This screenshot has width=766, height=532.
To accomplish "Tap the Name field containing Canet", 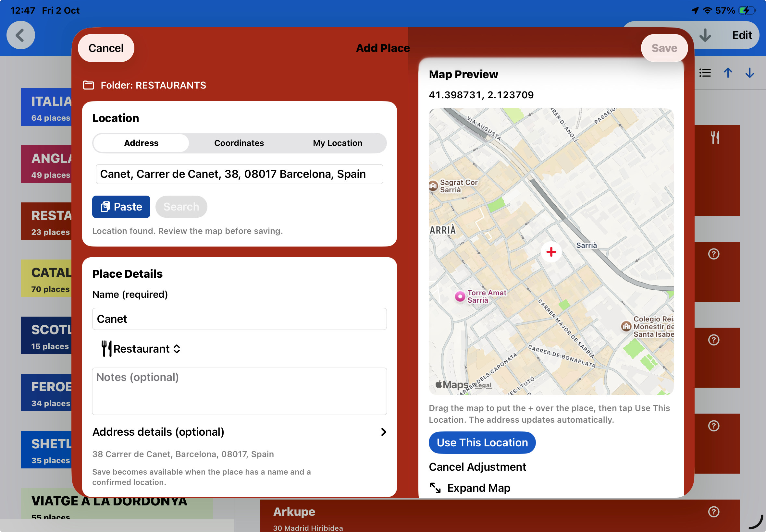I will pyautogui.click(x=239, y=319).
